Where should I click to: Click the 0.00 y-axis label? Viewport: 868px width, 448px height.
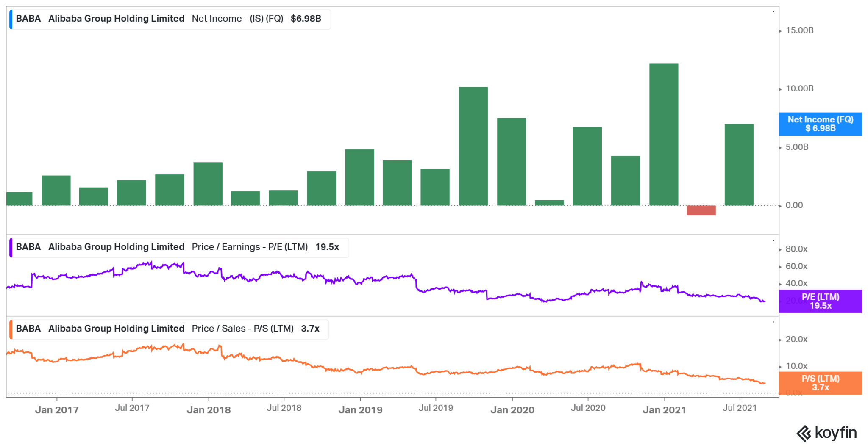[x=794, y=205]
